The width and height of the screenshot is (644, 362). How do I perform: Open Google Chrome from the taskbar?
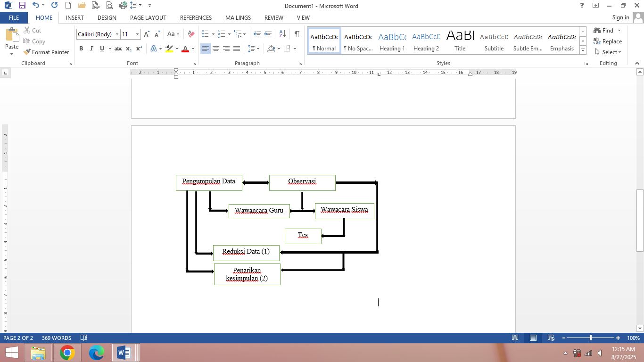pyautogui.click(x=67, y=352)
